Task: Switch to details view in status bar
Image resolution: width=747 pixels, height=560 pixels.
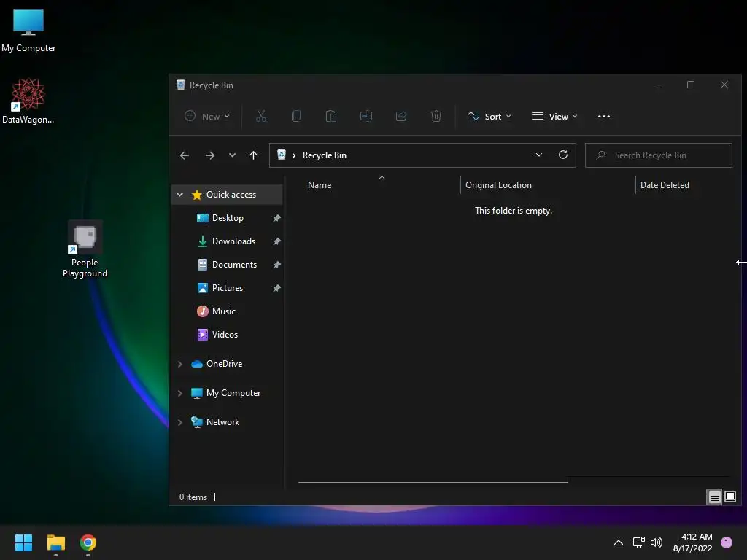Action: (x=714, y=497)
